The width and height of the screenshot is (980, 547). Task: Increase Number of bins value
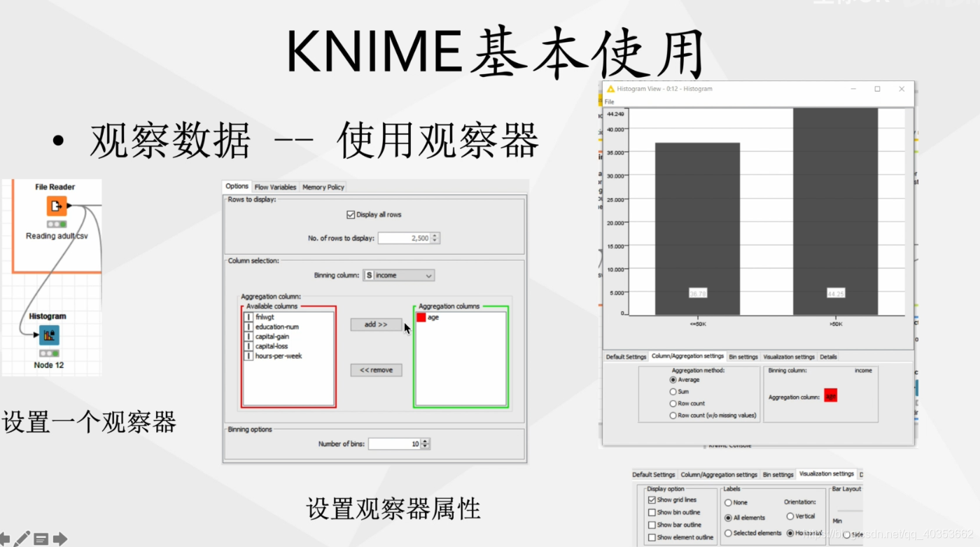(426, 441)
